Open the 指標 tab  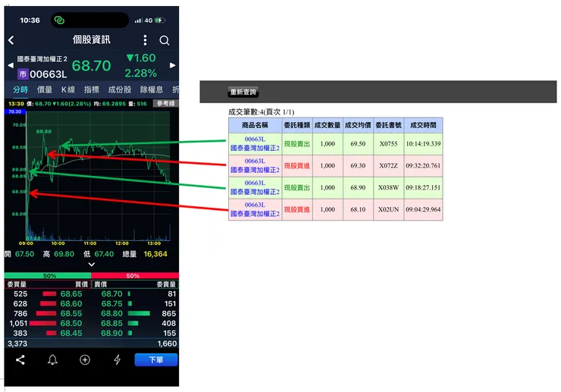point(92,89)
